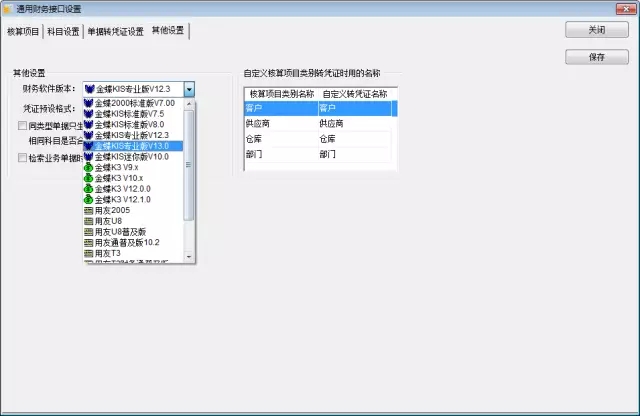Close the window with title bar X
The width and height of the screenshot is (640, 416).
(x=626, y=9)
